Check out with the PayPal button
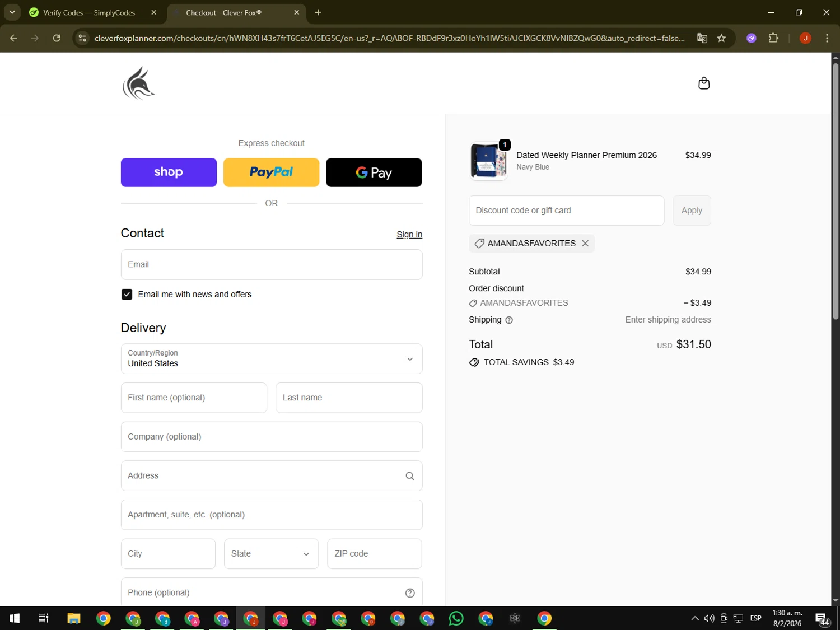The height and width of the screenshot is (630, 840). [x=271, y=172]
